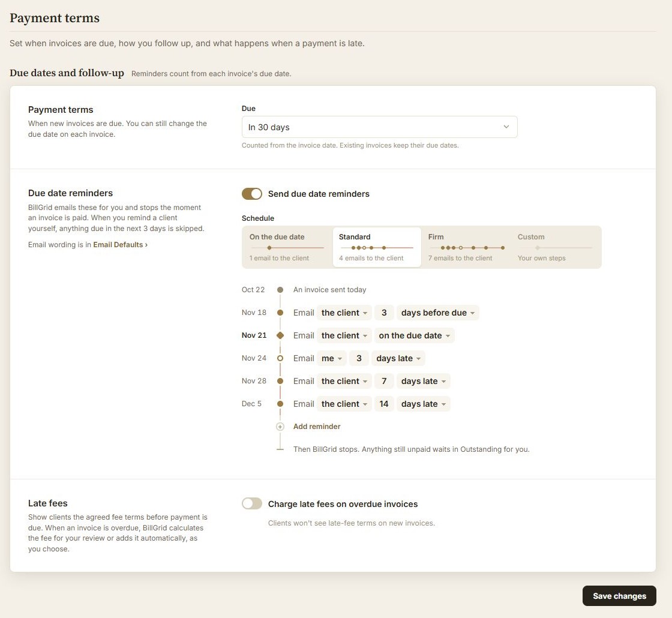The height and width of the screenshot is (618, 672).
Task: Enable Charge late fees on overdue invoices
Action: coord(252,503)
